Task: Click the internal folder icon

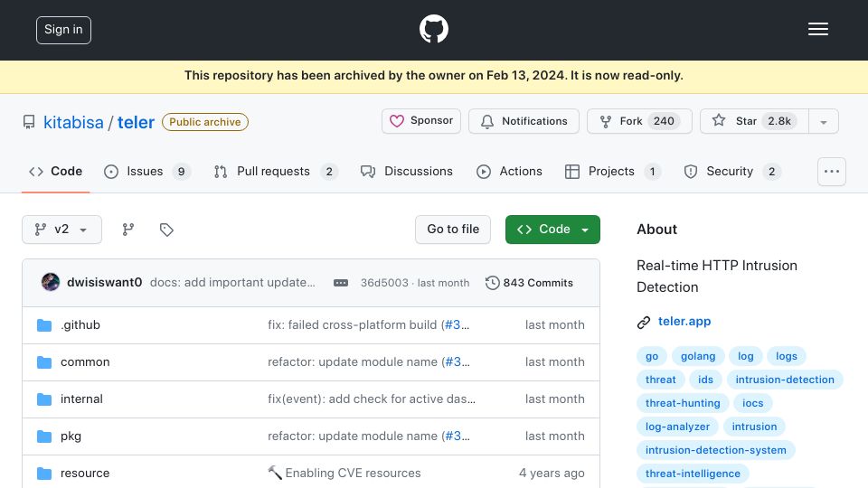Action: (x=44, y=399)
